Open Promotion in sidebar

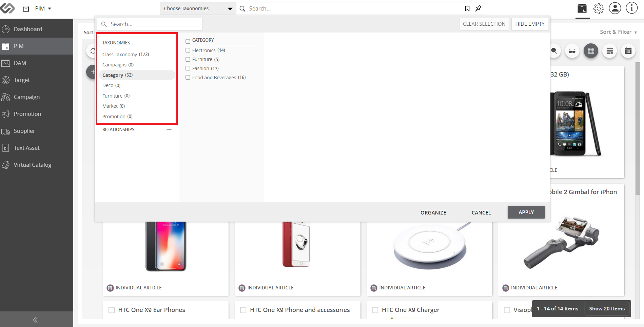37,114
